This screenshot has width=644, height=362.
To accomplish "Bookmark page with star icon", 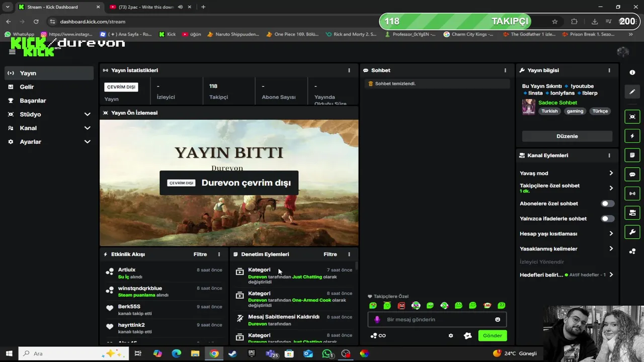I will 554,22.
